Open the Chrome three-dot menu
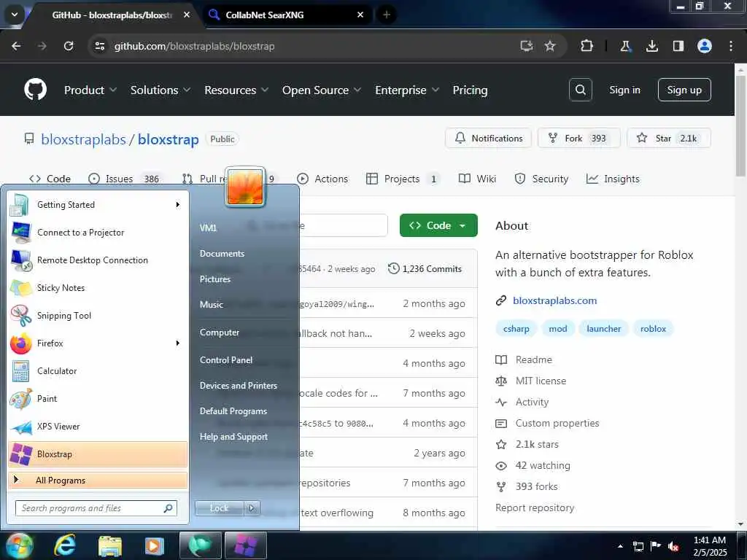Viewport: 747px width, 560px height. 731,46
